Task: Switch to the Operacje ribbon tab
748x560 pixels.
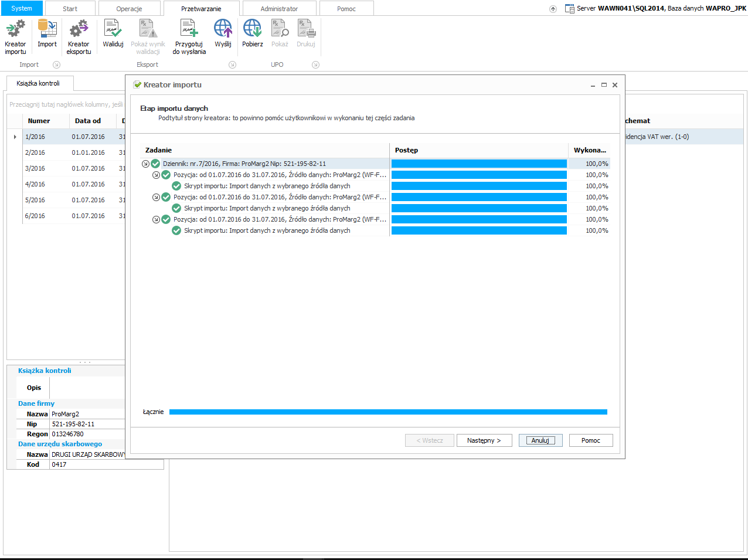Action: [129, 9]
